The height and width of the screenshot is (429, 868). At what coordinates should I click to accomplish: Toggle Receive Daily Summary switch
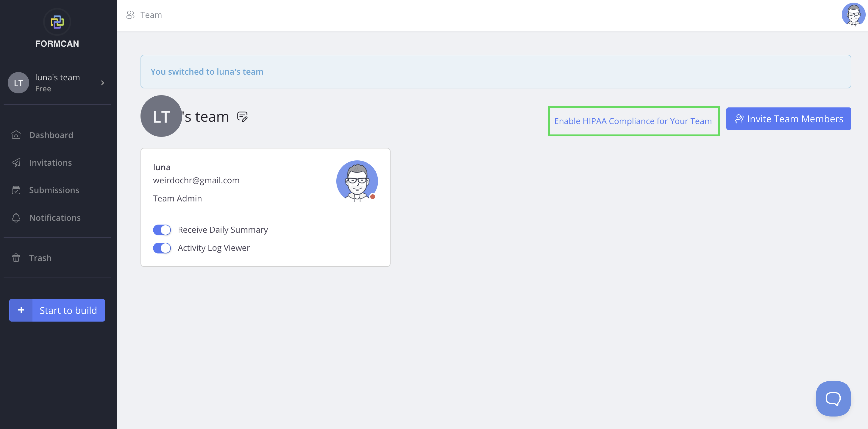click(x=162, y=230)
